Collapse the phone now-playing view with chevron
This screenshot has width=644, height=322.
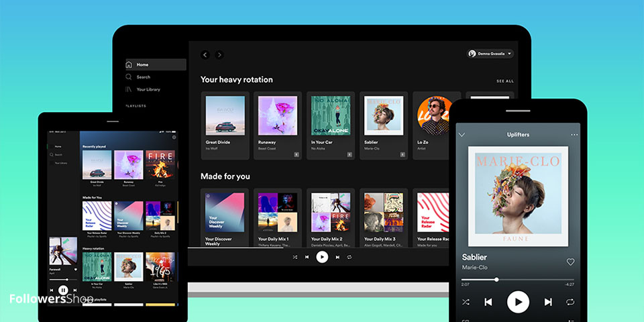(x=462, y=135)
